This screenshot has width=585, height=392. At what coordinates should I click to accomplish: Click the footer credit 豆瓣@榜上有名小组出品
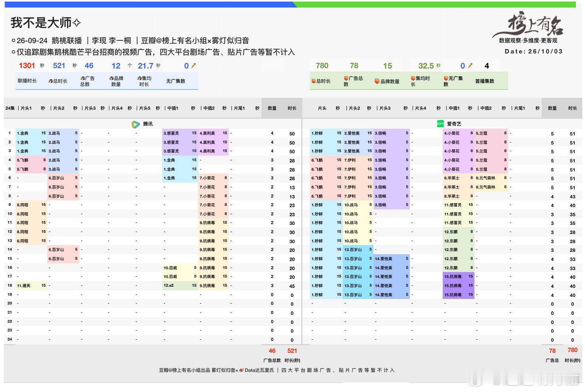184,370
